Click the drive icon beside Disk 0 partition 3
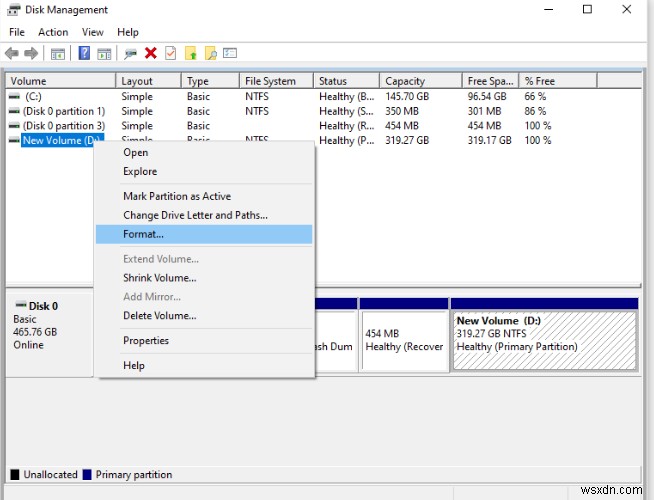The image size is (654, 500). (14, 126)
